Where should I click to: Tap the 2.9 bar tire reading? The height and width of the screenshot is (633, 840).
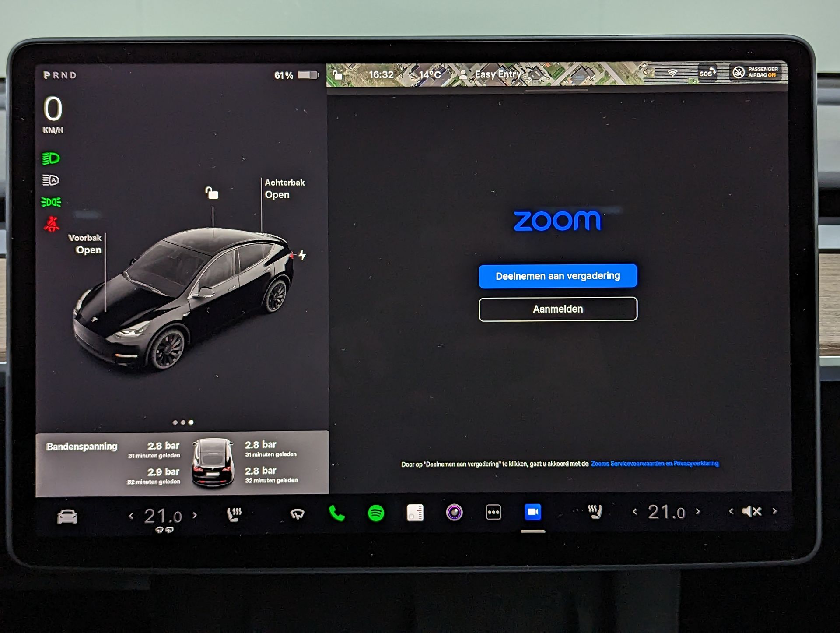163,472
